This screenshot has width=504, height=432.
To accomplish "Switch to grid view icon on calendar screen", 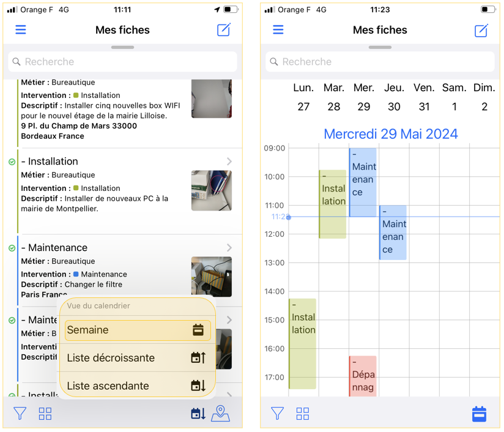I will pos(303,414).
